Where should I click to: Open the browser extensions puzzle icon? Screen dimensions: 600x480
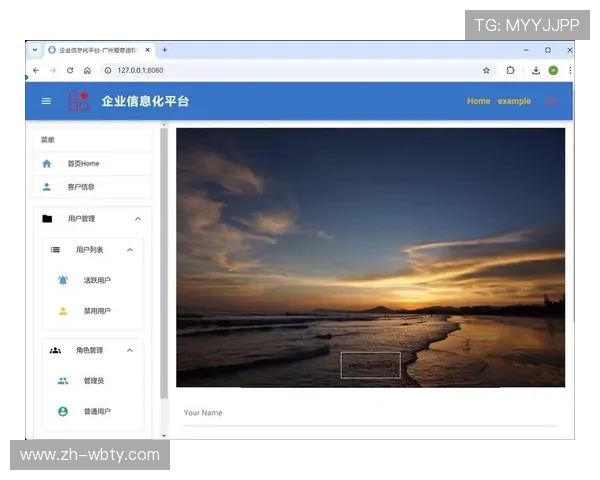click(x=510, y=70)
